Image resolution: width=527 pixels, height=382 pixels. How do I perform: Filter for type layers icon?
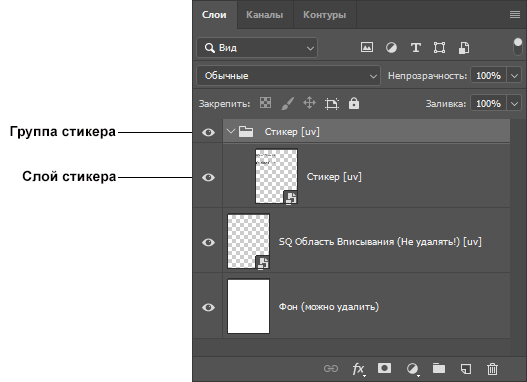point(416,47)
